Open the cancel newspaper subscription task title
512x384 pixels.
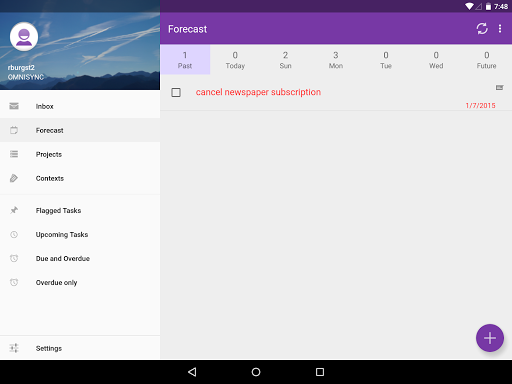258,92
